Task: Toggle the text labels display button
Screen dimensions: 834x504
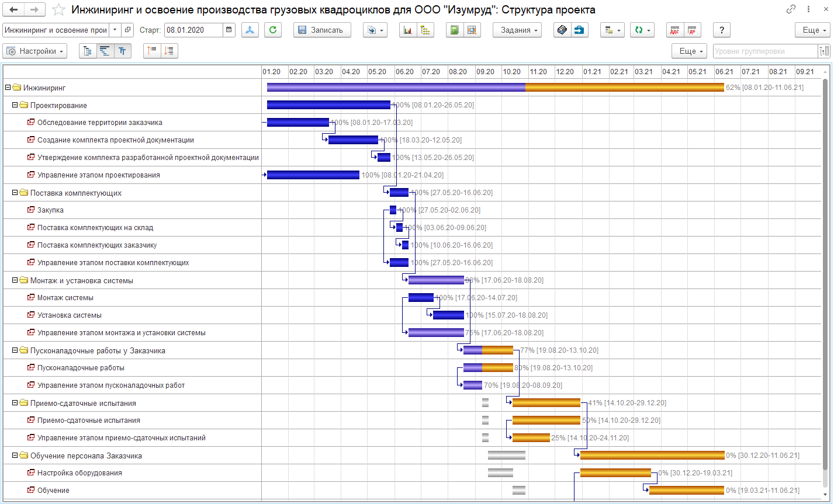Action: pyautogui.click(x=122, y=51)
